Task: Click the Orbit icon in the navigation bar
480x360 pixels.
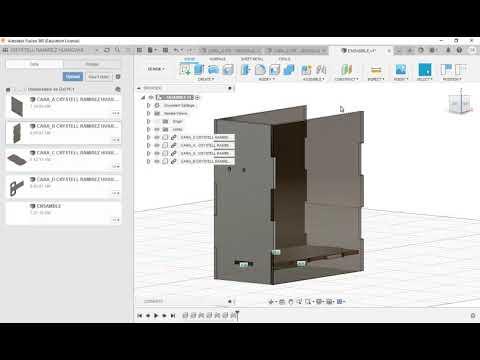Action: pyautogui.click(x=271, y=302)
